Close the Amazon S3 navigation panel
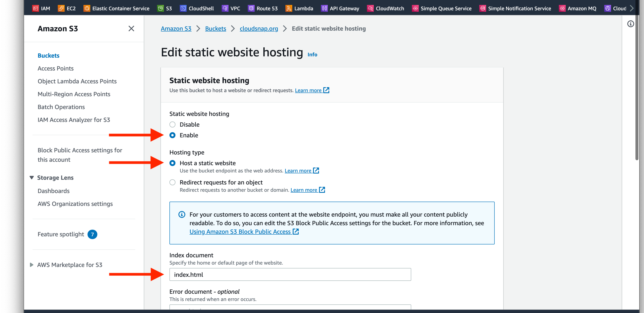The height and width of the screenshot is (313, 644). [131, 28]
